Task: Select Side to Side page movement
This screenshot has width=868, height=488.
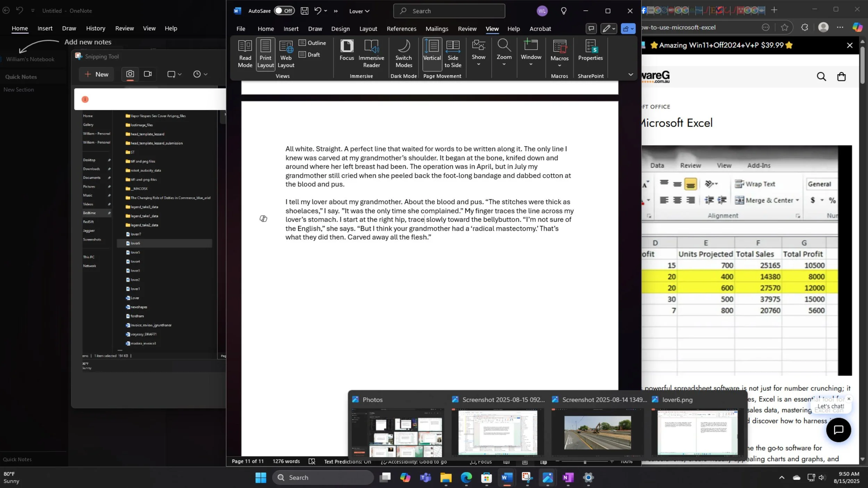Action: 453,53
